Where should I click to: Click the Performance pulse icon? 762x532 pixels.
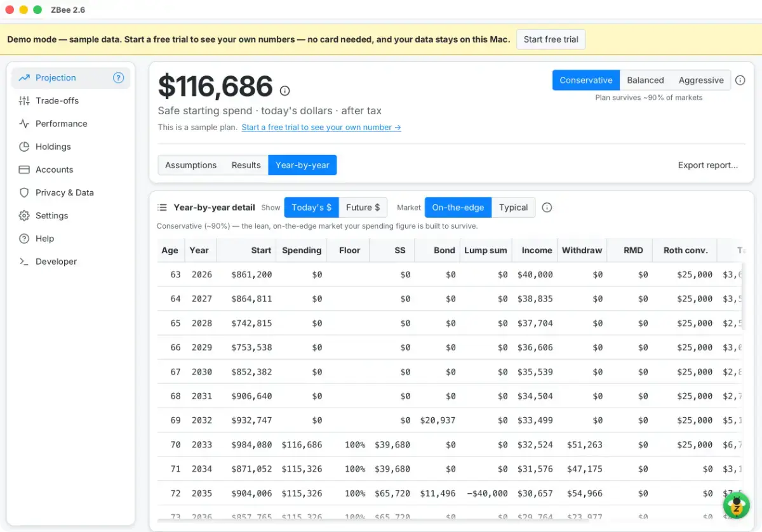(24, 124)
